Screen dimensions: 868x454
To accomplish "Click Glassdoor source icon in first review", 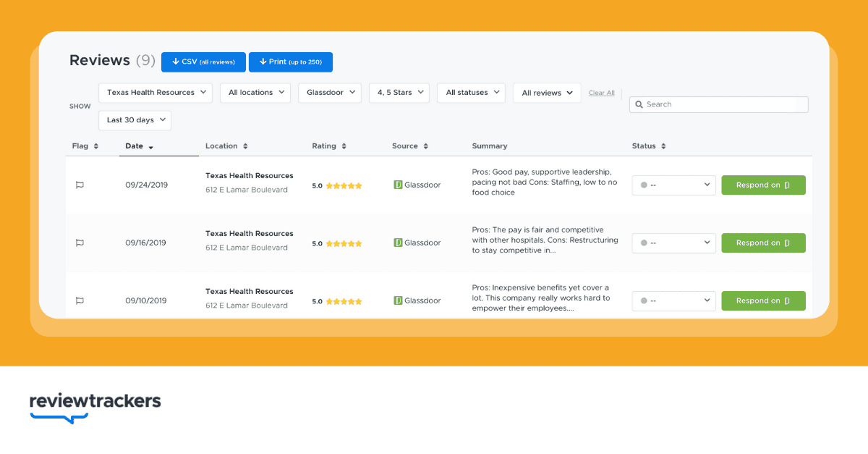I will [398, 185].
